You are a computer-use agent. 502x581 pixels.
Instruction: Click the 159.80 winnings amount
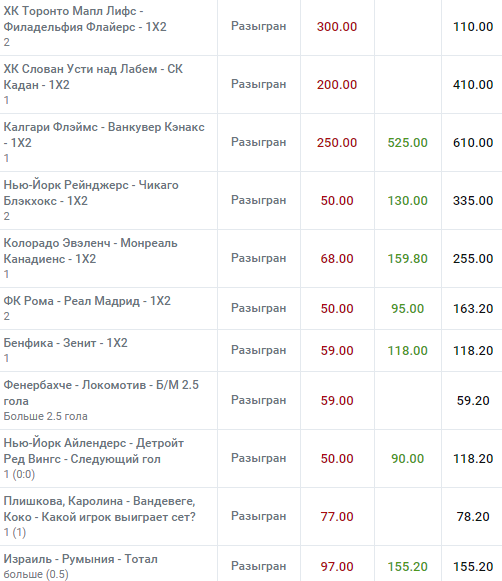[x=408, y=259]
